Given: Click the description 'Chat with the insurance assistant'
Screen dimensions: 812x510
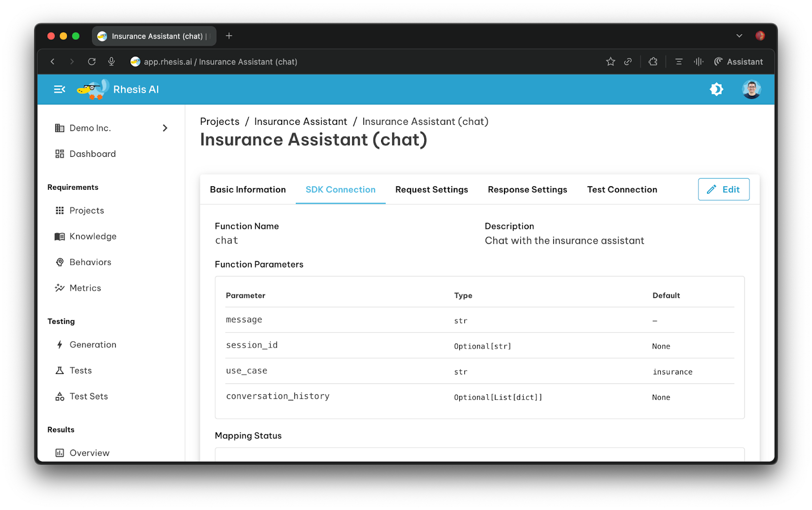Looking at the screenshot, I should pyautogui.click(x=564, y=241).
